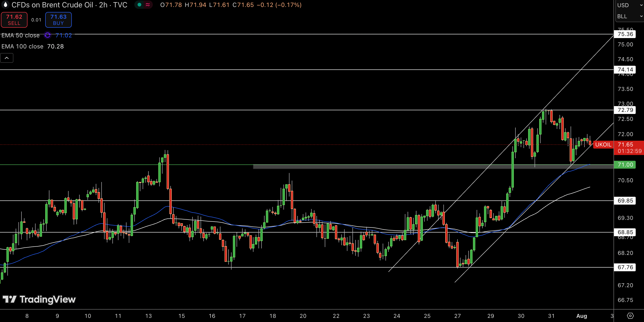Click the TradingView logo
Viewport: 644px width, 322px height.
point(39,299)
